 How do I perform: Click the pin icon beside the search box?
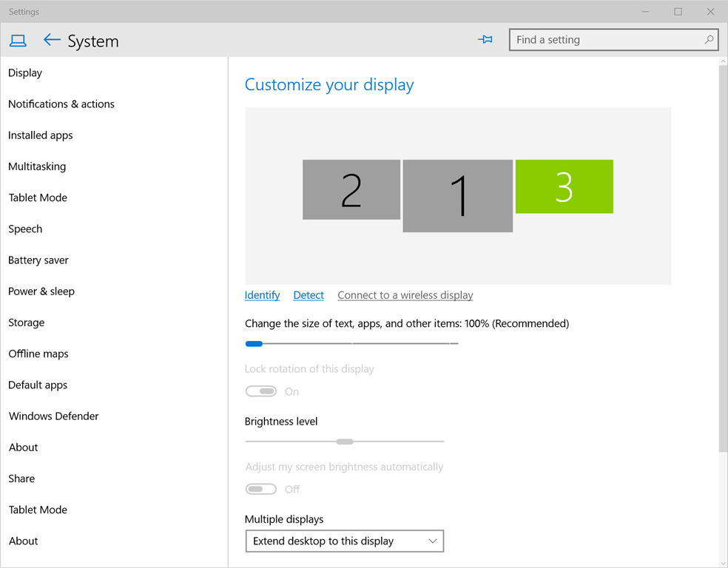tap(485, 39)
